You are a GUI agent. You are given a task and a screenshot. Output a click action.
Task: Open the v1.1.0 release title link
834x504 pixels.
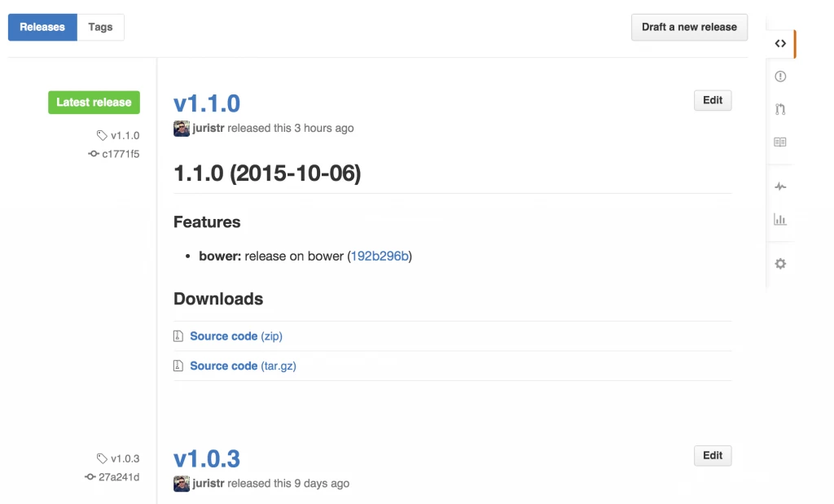click(x=207, y=103)
